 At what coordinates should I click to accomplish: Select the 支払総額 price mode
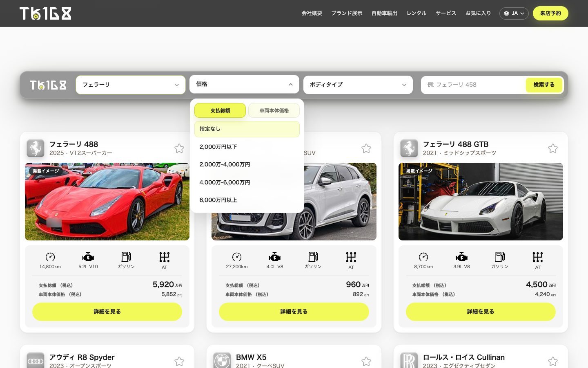click(x=220, y=110)
